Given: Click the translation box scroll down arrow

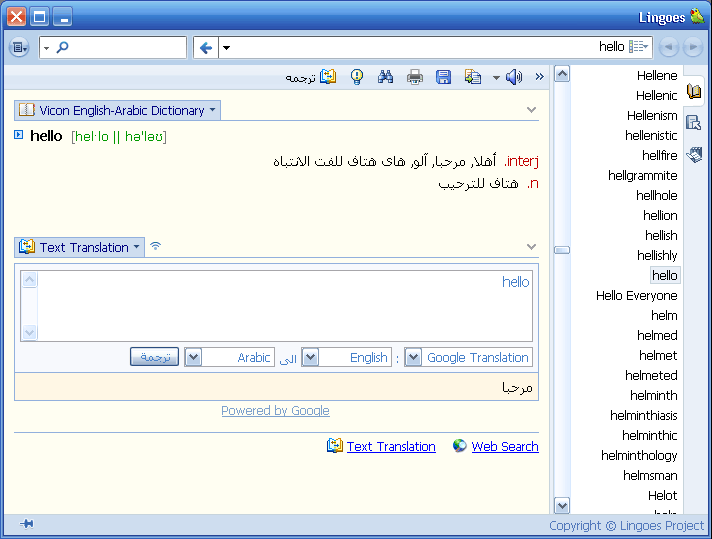Looking at the screenshot, I should click(x=30, y=332).
